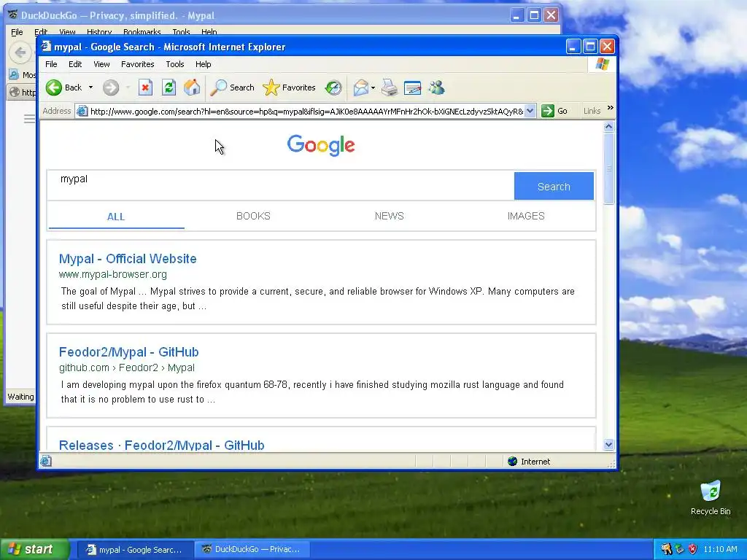Open File menu in the Mypal window
This screenshot has height=560, width=747.
17,32
